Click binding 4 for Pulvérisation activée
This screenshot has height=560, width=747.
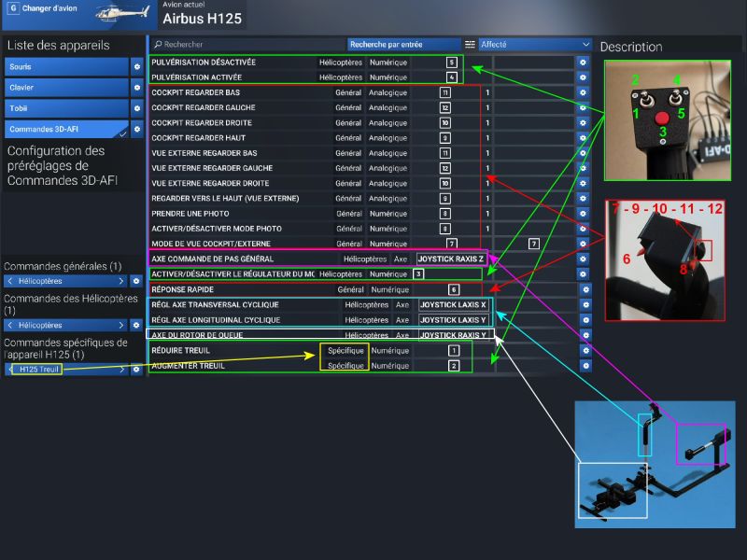pyautogui.click(x=451, y=77)
